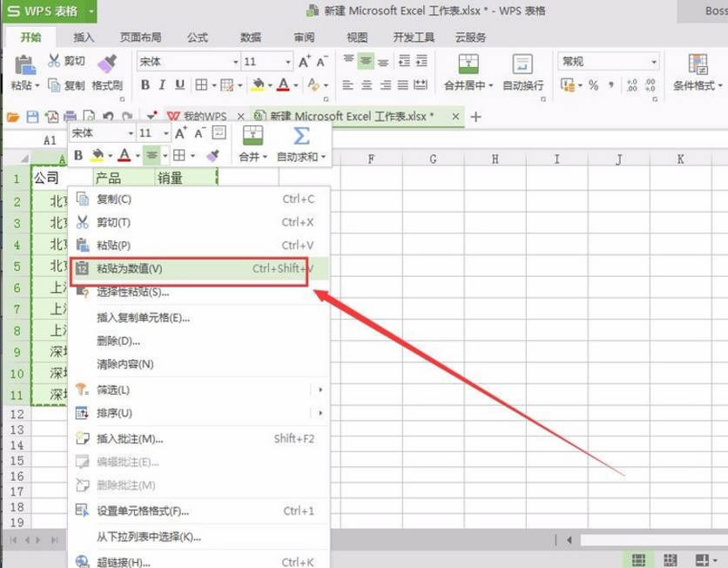728x568 pixels.
Task: Click the decrease indent icon
Action: coord(404,61)
